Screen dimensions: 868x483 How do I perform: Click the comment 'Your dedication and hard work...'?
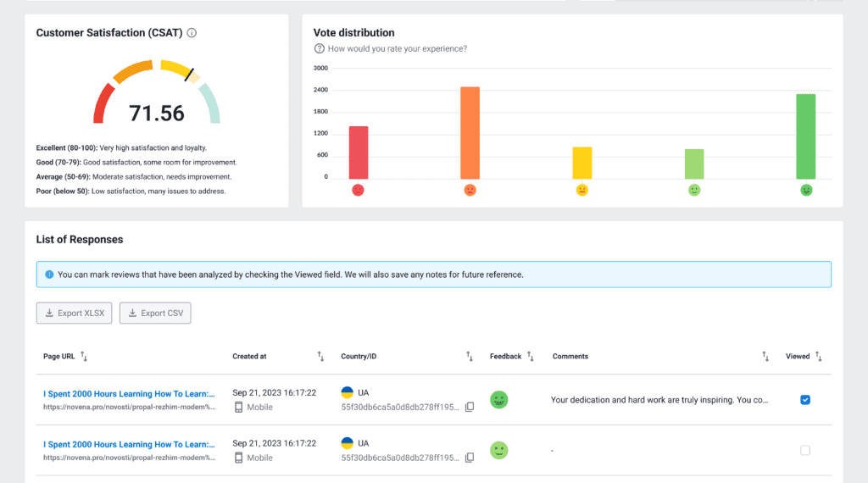pos(659,400)
